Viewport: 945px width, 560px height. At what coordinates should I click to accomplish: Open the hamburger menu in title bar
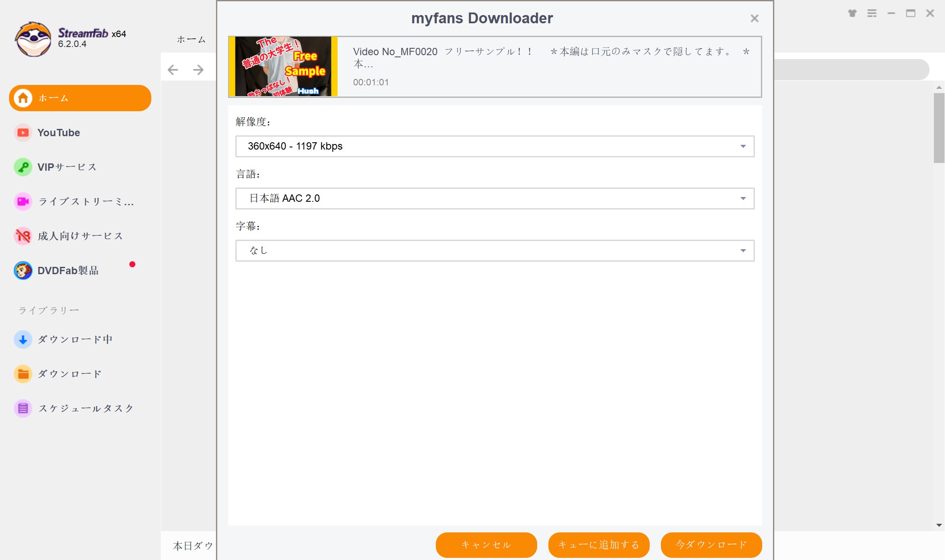pos(872,13)
